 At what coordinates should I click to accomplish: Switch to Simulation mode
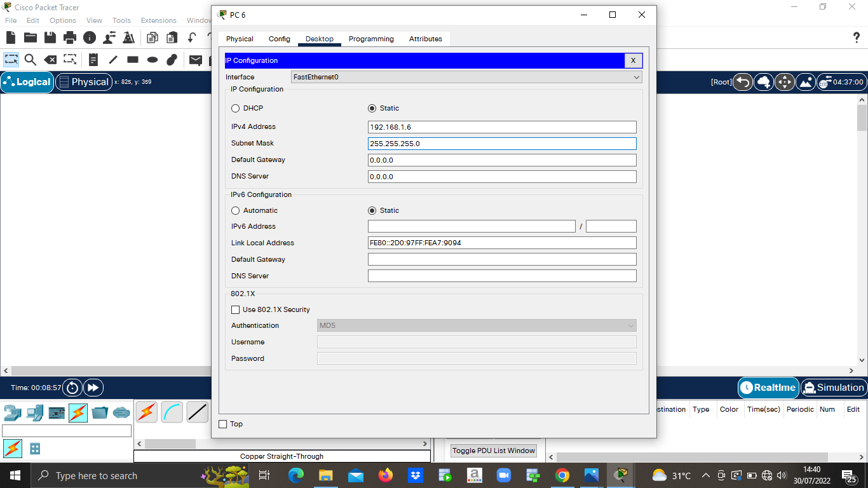(x=834, y=388)
